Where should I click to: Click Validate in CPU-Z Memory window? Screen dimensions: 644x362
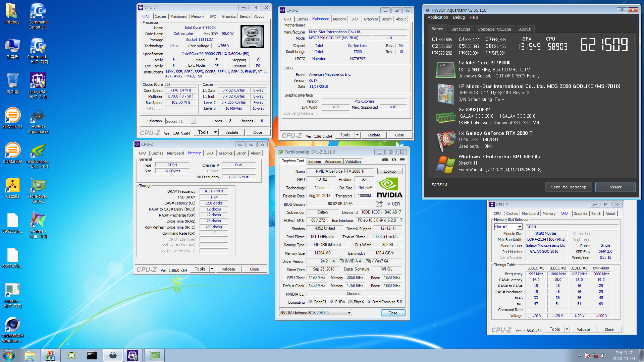[228, 269]
